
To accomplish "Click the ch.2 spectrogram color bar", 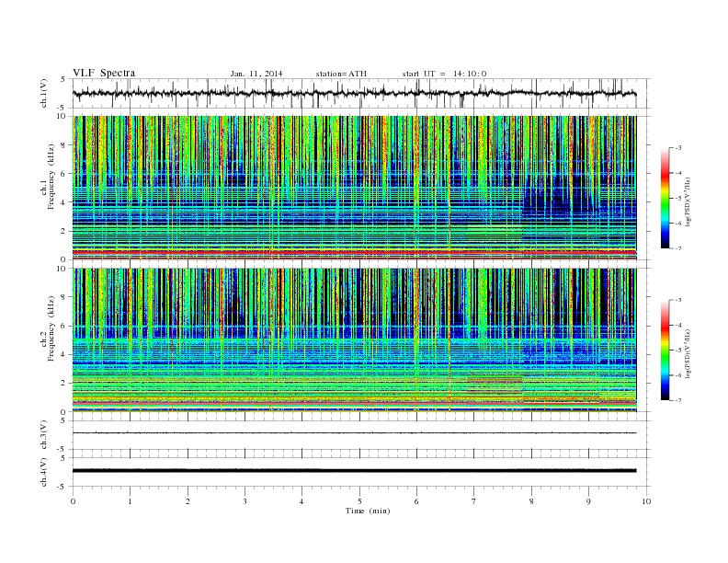I will [665, 350].
